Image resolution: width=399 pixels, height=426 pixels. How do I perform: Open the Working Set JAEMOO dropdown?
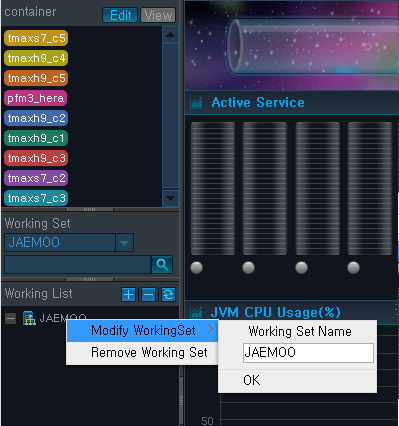124,243
